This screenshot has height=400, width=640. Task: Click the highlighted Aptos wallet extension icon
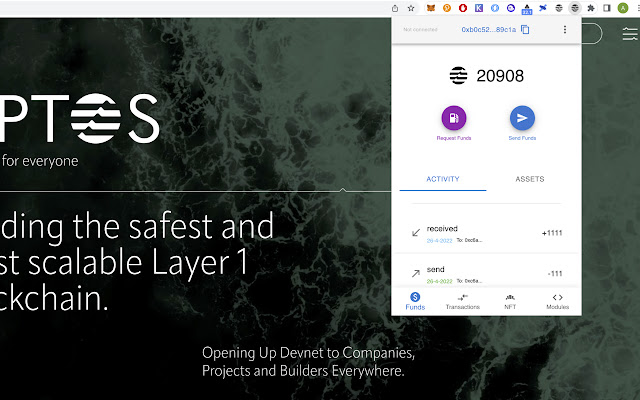575,8
